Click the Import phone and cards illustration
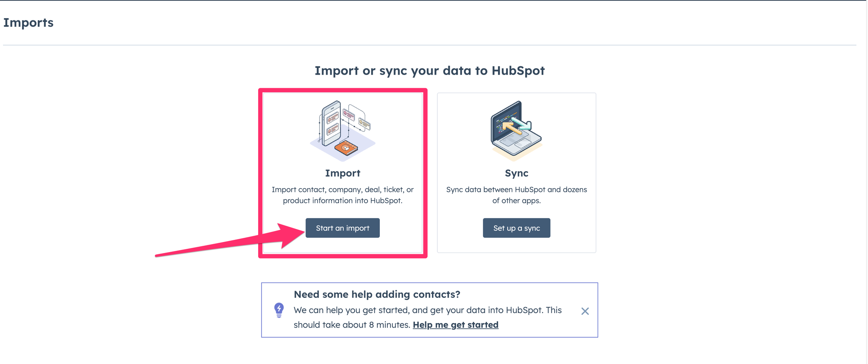This screenshot has width=868, height=364. pyautogui.click(x=342, y=131)
